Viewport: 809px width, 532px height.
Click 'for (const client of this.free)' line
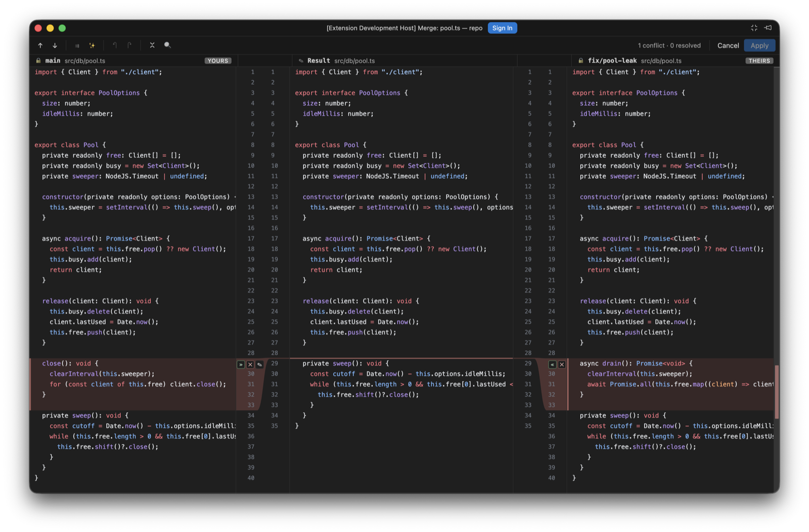138,384
